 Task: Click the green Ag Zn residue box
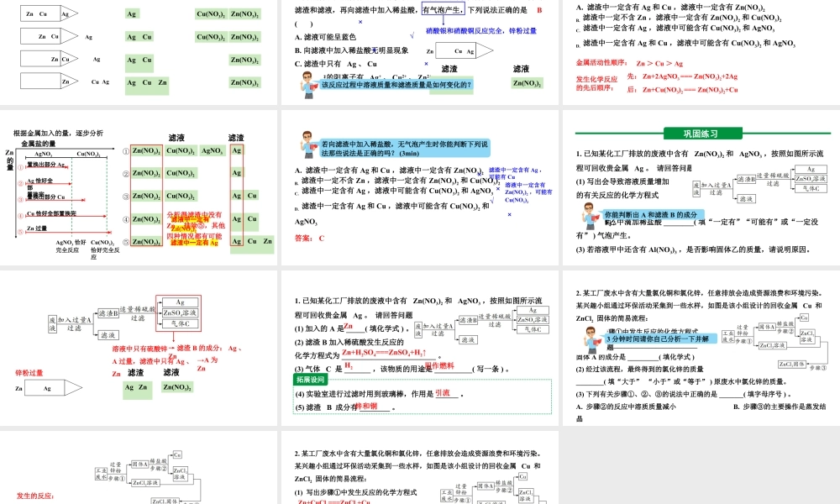pyautogui.click(x=137, y=389)
